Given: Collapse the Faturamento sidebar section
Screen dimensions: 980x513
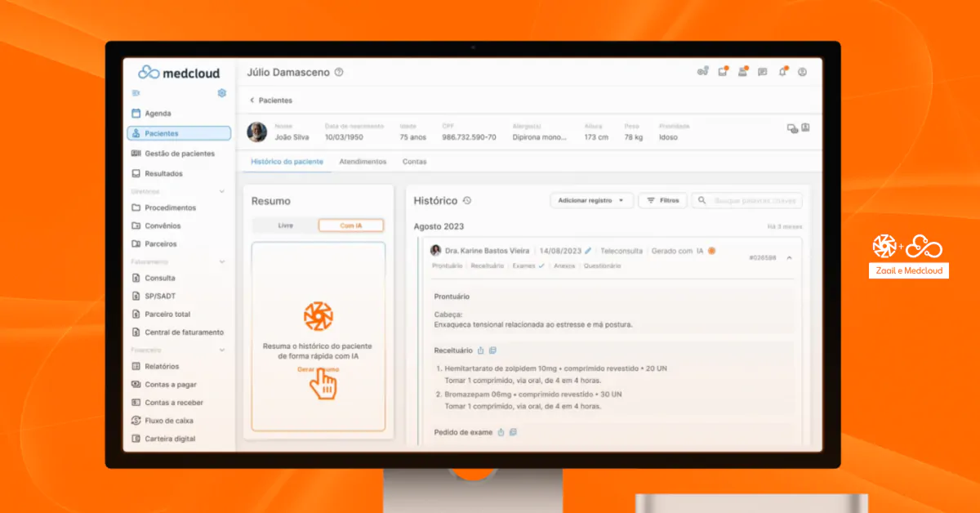Looking at the screenshot, I should (222, 261).
